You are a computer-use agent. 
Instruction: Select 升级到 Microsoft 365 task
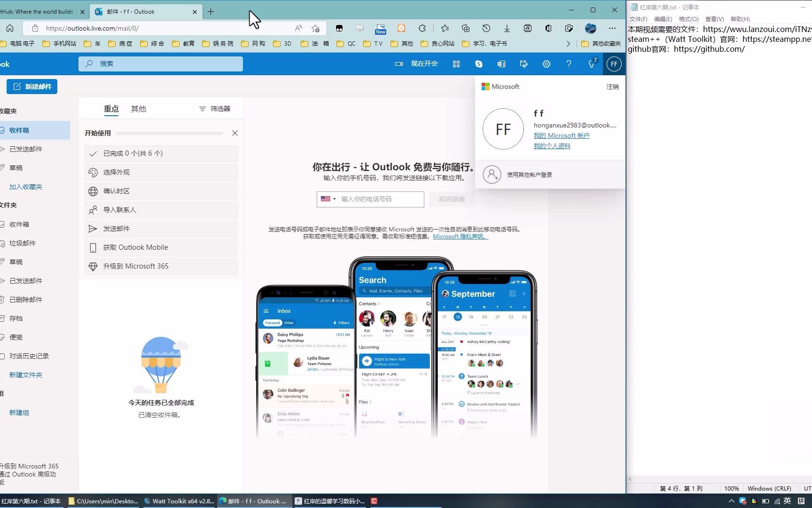[x=161, y=266]
